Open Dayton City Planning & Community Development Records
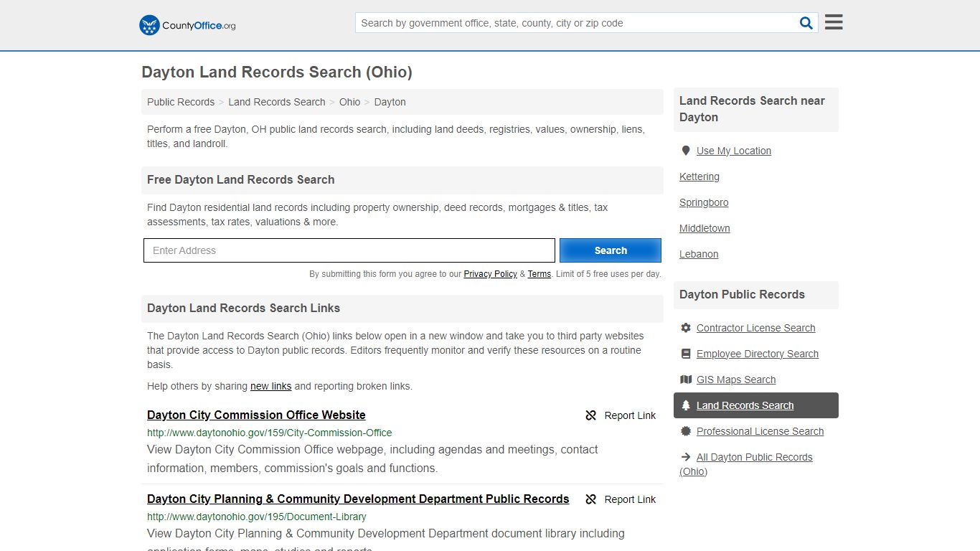This screenshot has height=551, width=980. tap(358, 499)
